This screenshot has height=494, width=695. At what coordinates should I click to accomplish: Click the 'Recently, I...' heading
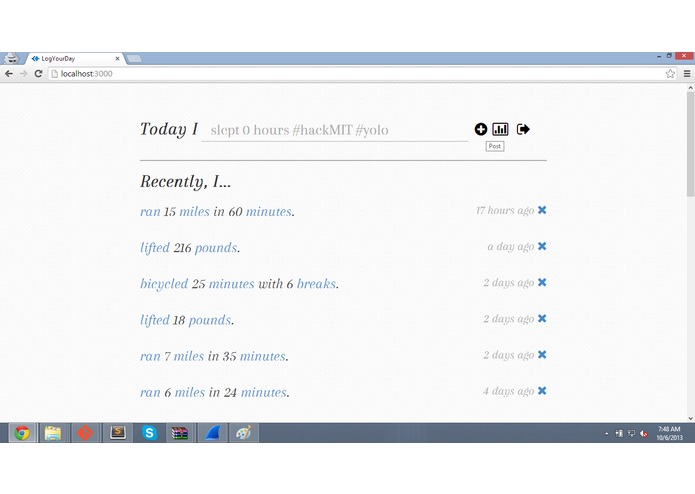coord(185,182)
